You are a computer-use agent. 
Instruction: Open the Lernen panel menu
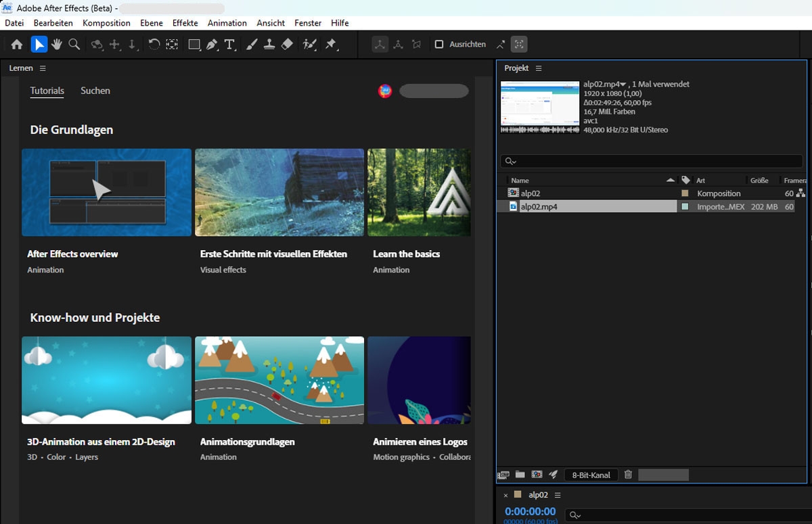[x=43, y=68]
